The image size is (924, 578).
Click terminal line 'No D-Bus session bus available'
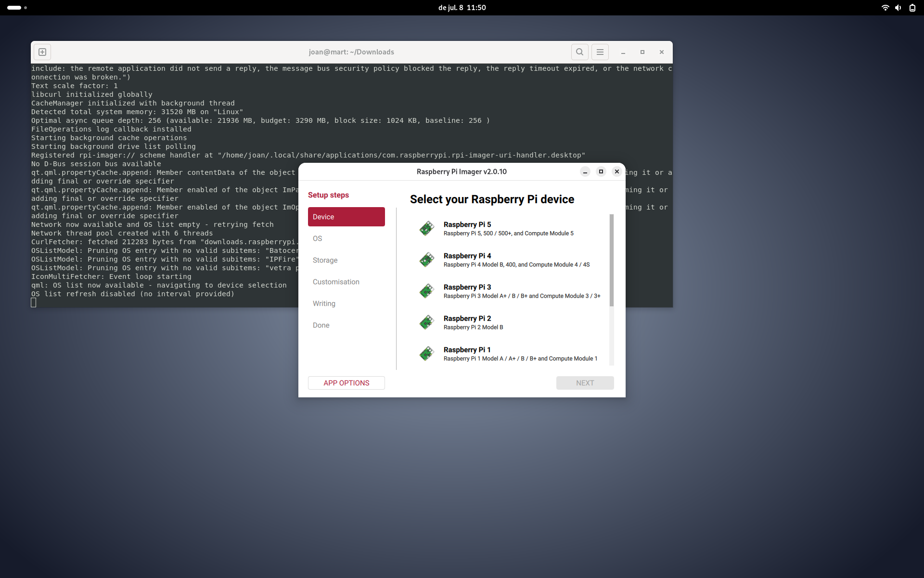click(x=96, y=164)
